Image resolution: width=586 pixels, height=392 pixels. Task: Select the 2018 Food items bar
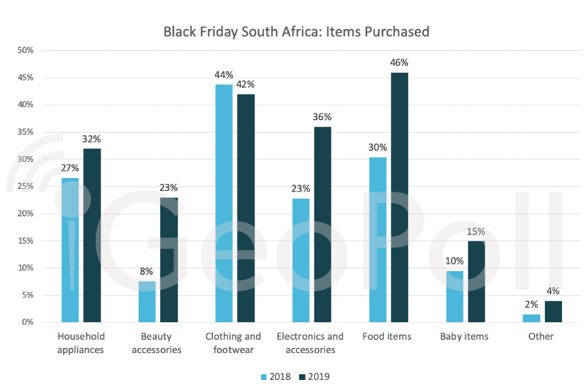click(378, 240)
